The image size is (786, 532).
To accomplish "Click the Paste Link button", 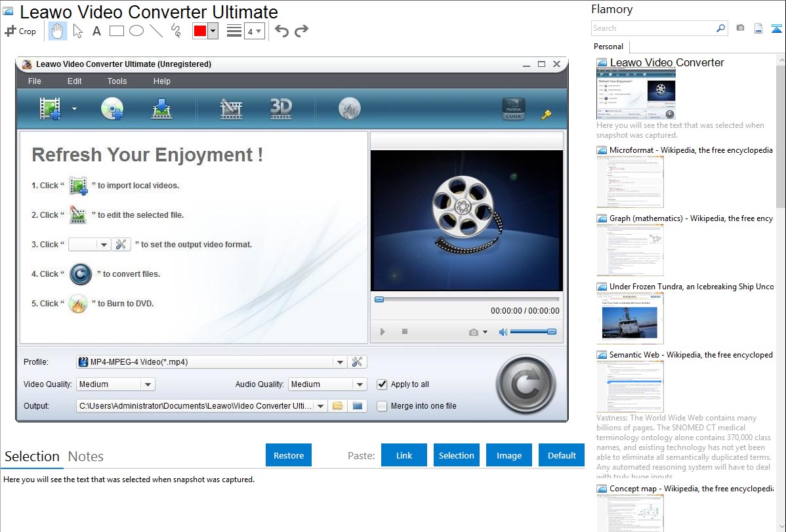I will pos(404,455).
